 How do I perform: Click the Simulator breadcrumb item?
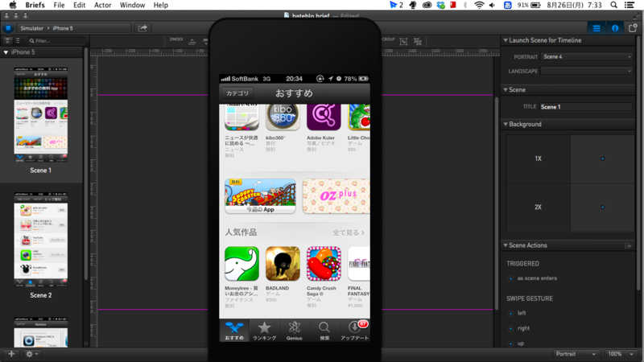tap(31, 28)
